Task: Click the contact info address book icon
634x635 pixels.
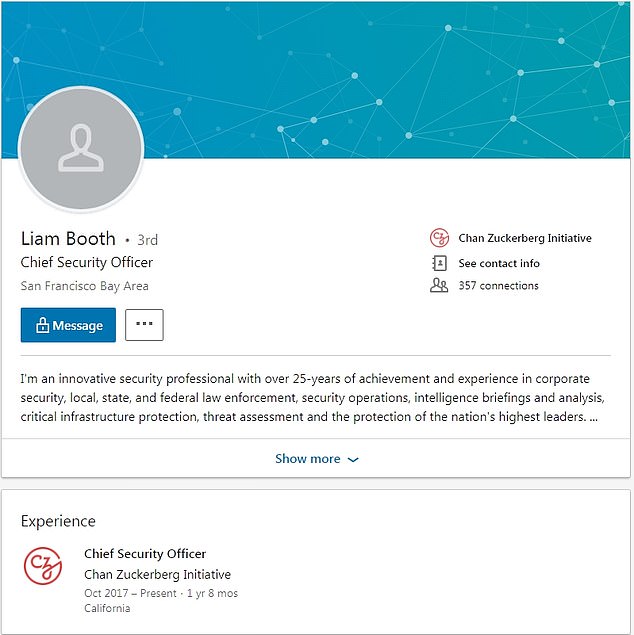Action: coord(438,263)
